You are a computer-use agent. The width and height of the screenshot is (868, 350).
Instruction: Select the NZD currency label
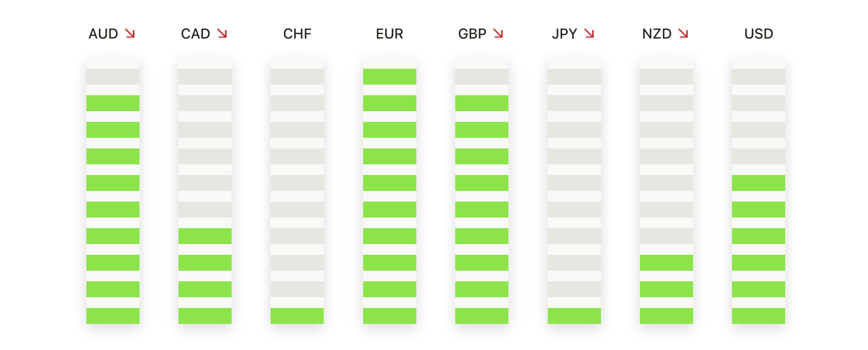pos(657,34)
